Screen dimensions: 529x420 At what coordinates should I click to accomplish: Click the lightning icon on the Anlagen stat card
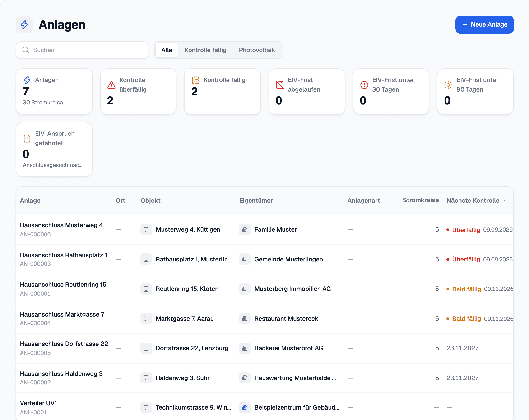tap(27, 80)
